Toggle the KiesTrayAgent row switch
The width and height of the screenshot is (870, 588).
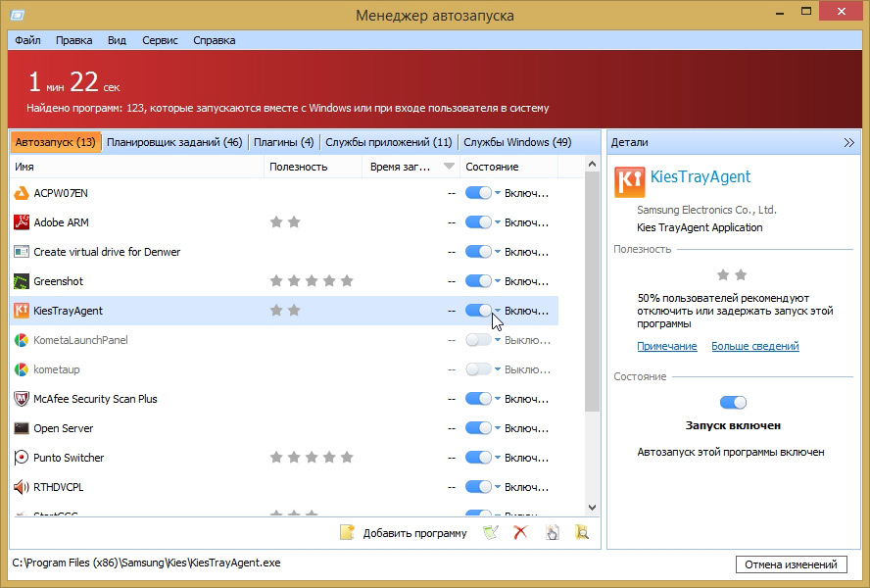tap(478, 311)
